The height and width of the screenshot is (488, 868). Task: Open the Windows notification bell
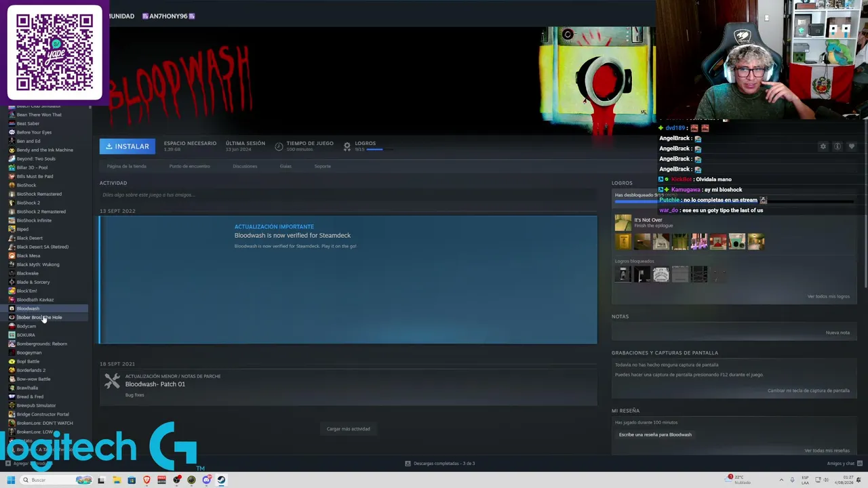point(857,480)
